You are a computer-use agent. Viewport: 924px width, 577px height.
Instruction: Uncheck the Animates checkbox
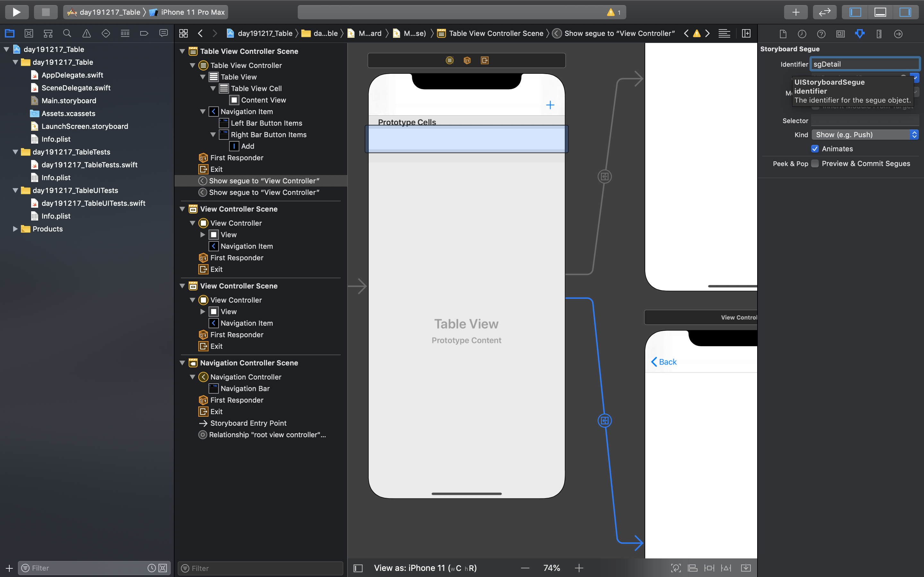coord(815,149)
